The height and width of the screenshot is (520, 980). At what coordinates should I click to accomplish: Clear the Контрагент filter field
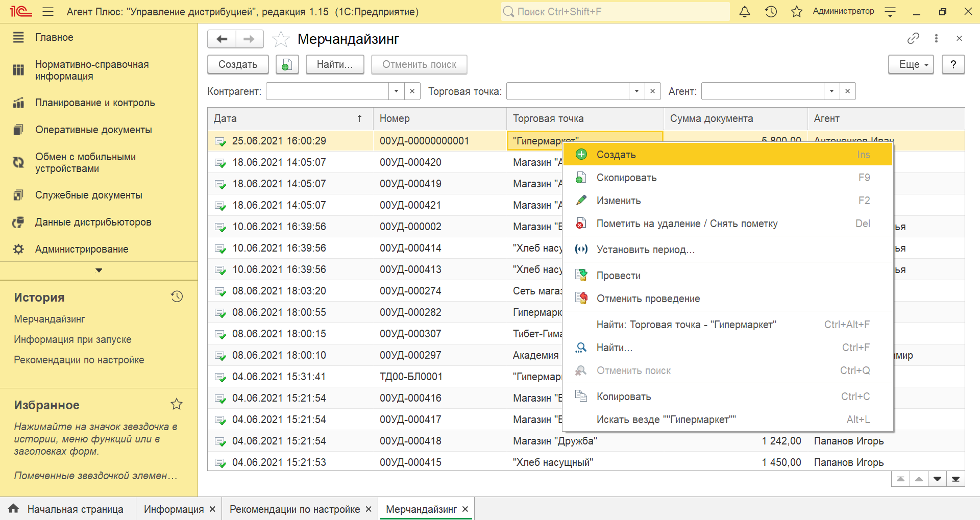(412, 91)
